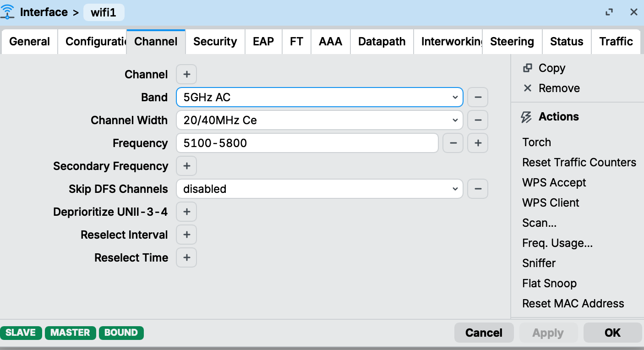Click into the Frequency input field
The image size is (644, 350).
pyautogui.click(x=307, y=143)
